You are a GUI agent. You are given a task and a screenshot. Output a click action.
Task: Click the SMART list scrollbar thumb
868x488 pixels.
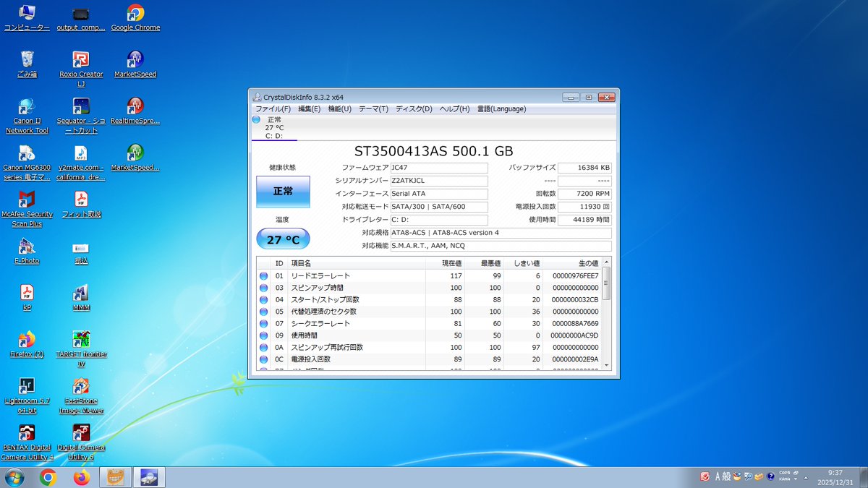pos(607,283)
